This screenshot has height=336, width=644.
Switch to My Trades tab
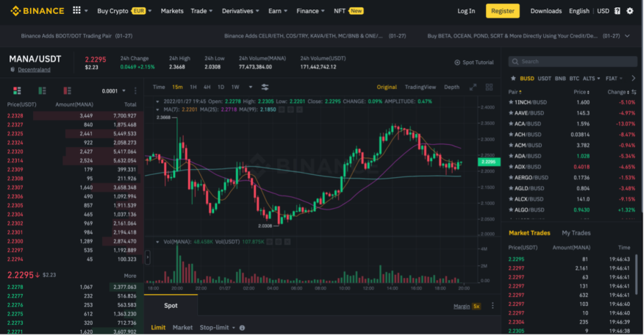tap(576, 233)
